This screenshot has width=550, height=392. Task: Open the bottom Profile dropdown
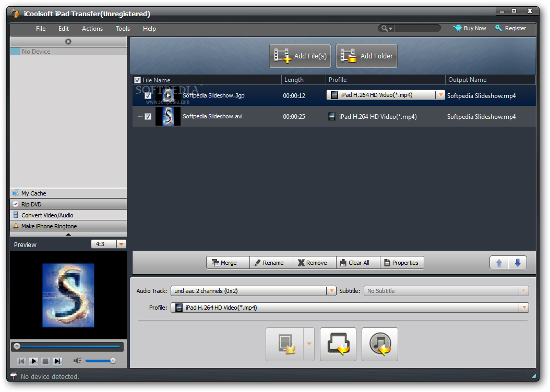(x=350, y=308)
